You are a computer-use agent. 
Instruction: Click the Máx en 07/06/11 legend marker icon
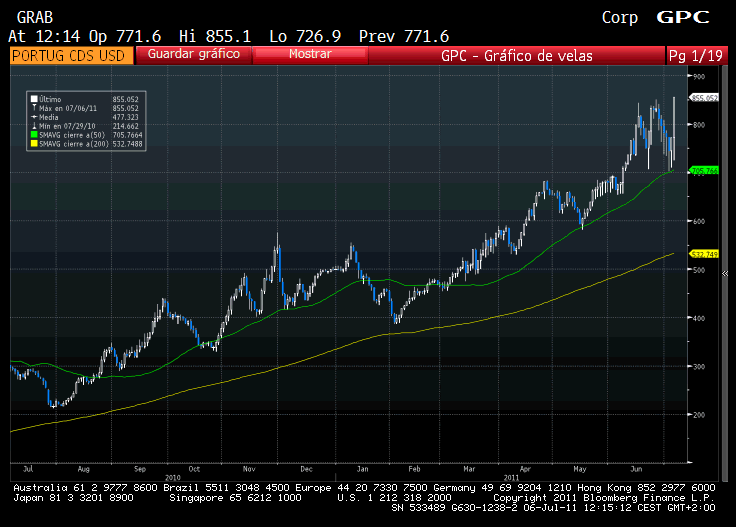[x=34, y=108]
